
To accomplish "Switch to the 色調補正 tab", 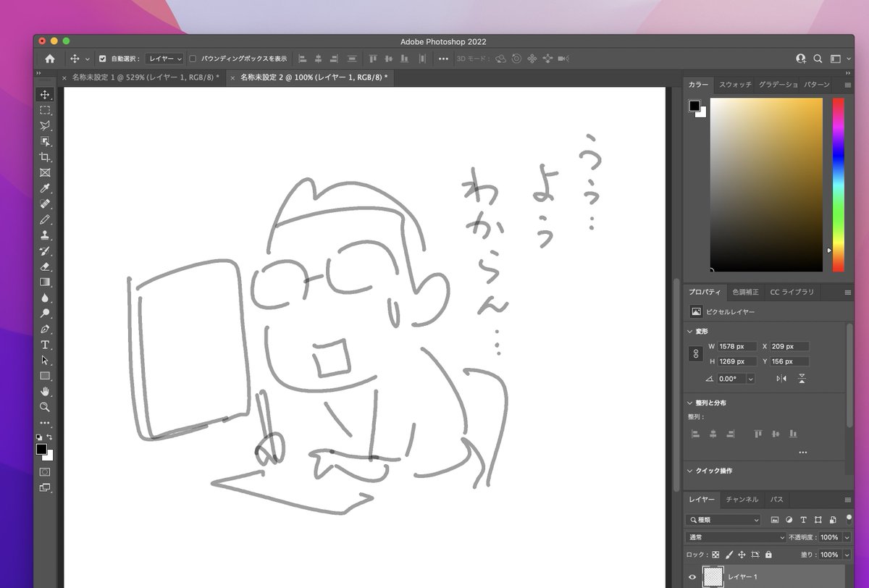I will [745, 292].
